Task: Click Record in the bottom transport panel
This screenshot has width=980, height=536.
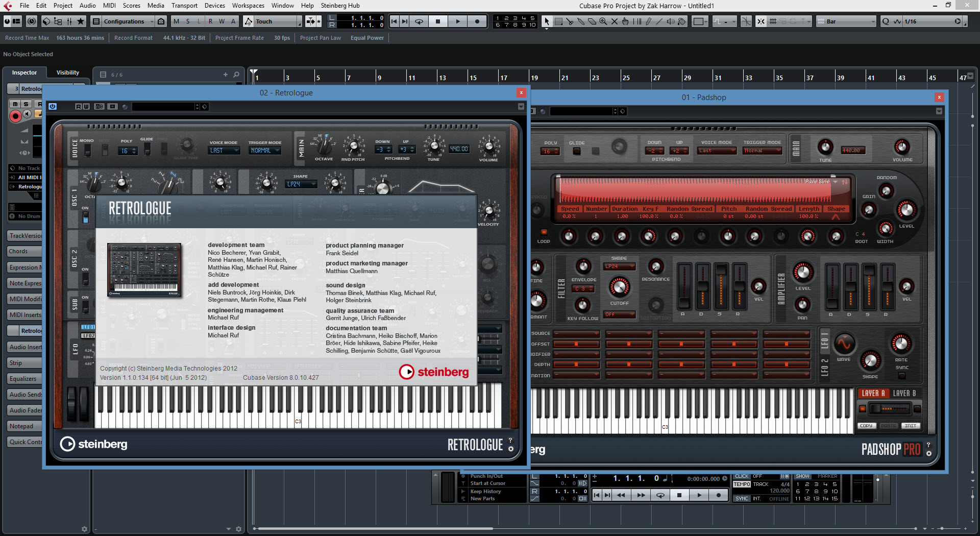Action: [719, 495]
